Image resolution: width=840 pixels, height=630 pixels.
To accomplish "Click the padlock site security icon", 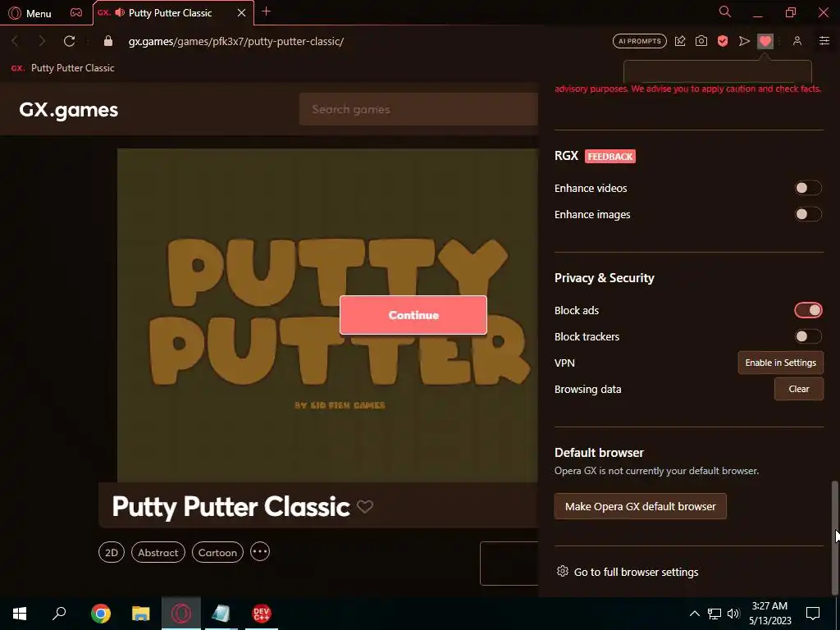I will tap(108, 41).
